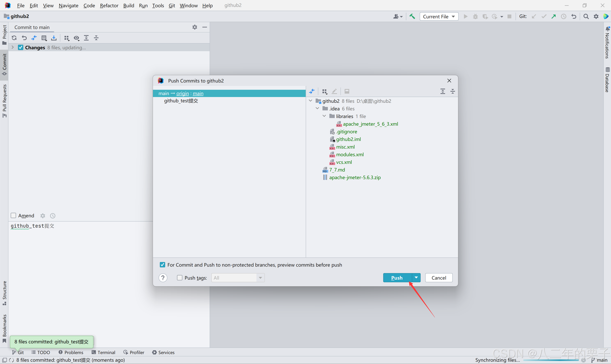Click the main branch widget in status bar
611x364 pixels.
point(600,360)
